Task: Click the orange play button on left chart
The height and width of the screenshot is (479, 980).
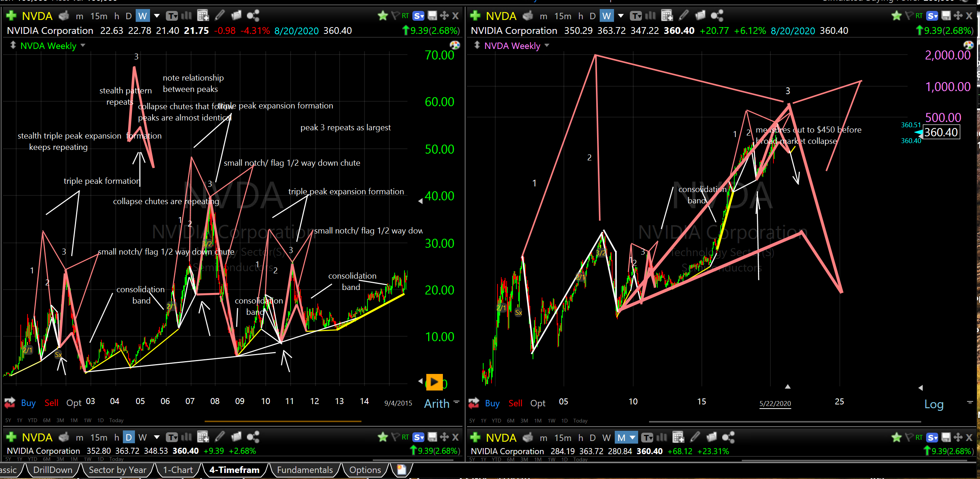Action: (x=434, y=382)
